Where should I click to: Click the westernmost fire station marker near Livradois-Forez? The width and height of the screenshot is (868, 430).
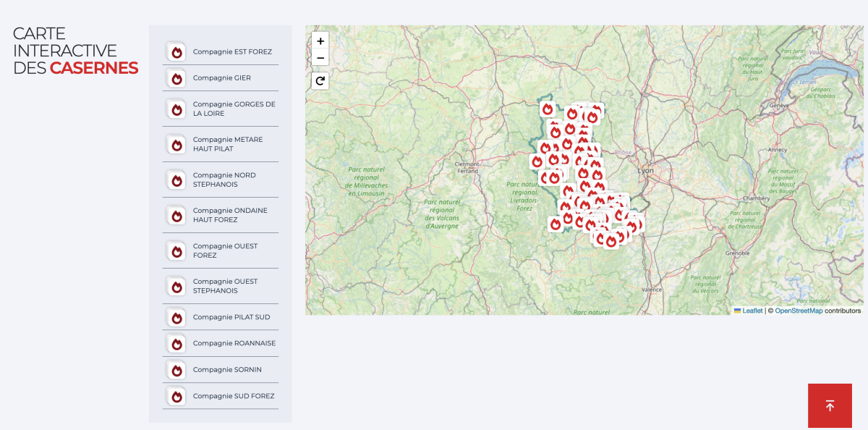pyautogui.click(x=537, y=161)
